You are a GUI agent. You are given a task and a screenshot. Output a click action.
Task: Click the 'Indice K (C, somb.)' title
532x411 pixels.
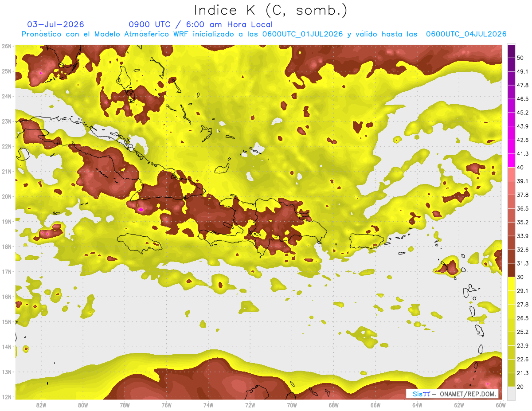(x=270, y=10)
